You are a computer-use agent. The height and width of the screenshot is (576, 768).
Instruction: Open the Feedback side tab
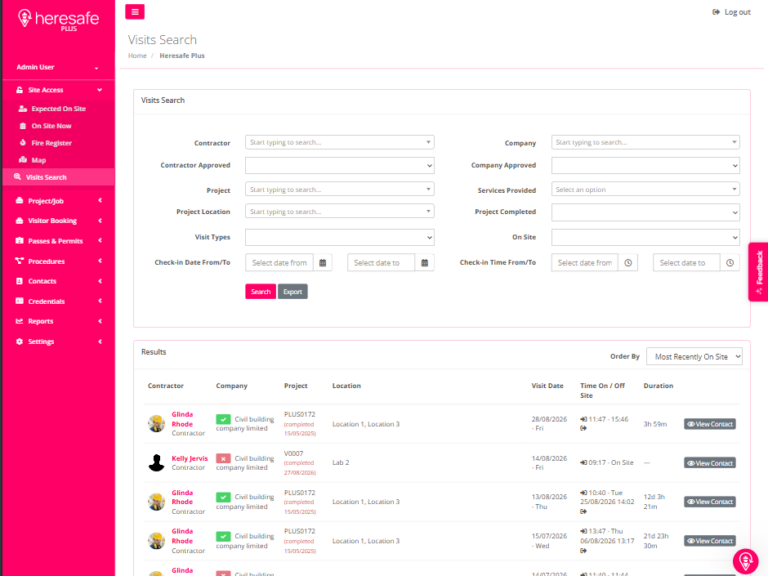click(758, 272)
